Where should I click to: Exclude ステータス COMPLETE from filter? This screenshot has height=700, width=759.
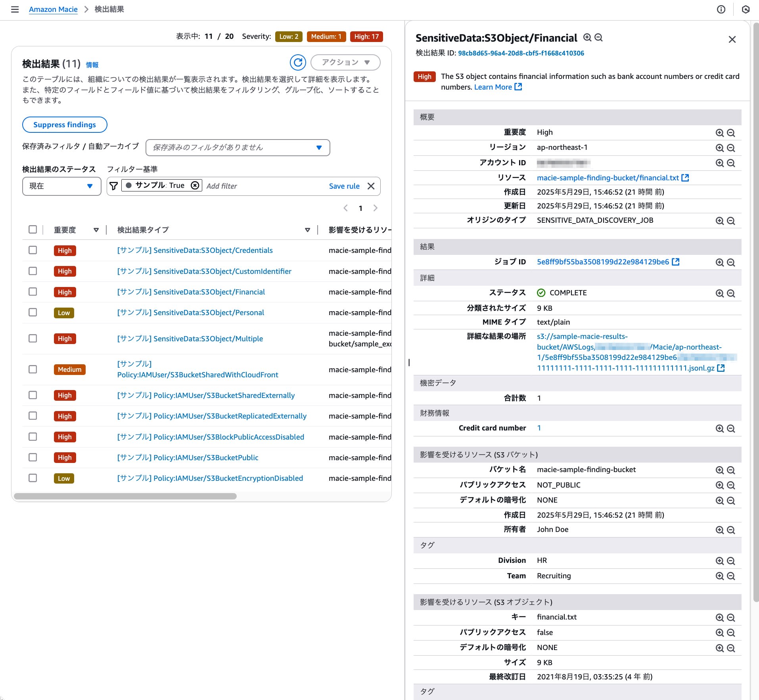pyautogui.click(x=731, y=293)
